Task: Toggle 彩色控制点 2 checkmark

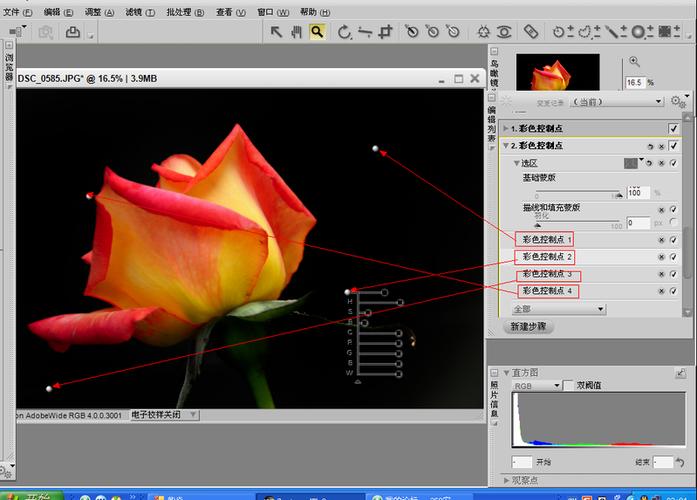Action: tap(673, 257)
